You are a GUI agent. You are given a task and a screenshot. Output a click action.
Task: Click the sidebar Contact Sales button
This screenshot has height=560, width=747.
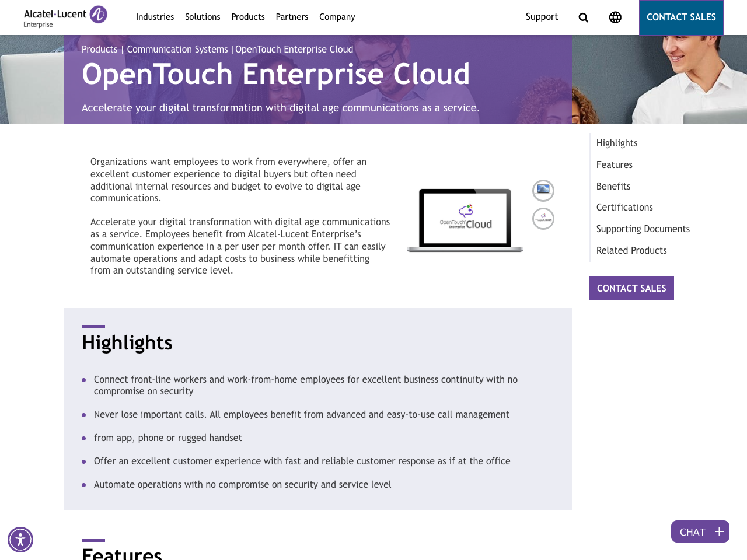631,288
